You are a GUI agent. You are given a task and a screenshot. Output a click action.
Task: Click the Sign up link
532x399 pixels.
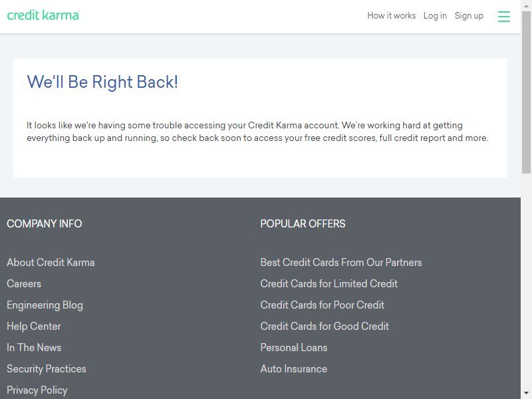tap(469, 15)
